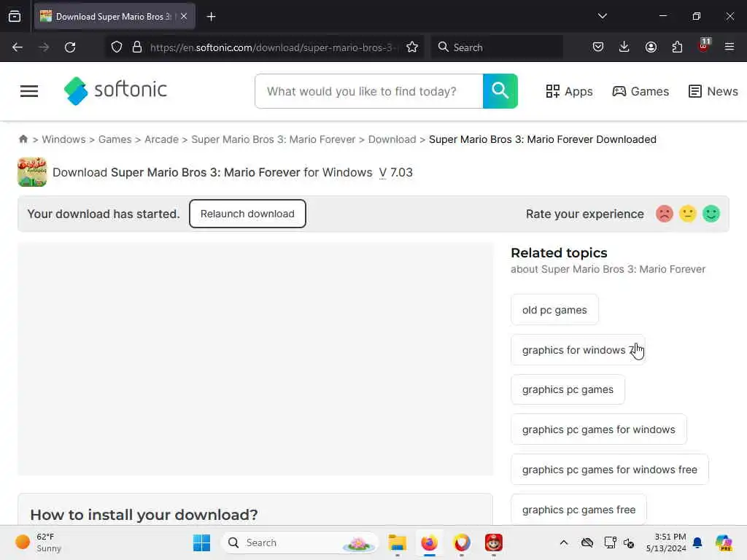Screen dimensions: 747x560
Task: Click the Mario Forever game thumbnail
Action: tap(32, 172)
